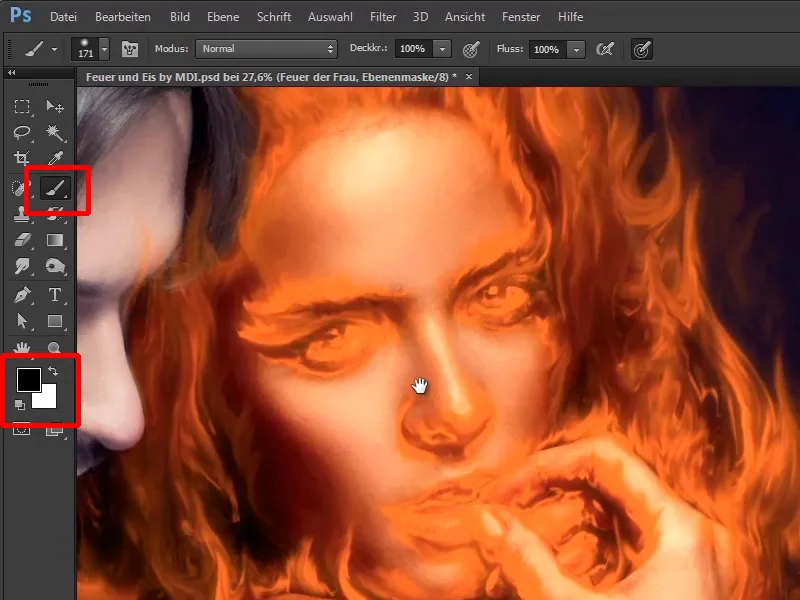Select the Clone Stamp tool
This screenshot has width=800, height=600.
tap(22, 214)
